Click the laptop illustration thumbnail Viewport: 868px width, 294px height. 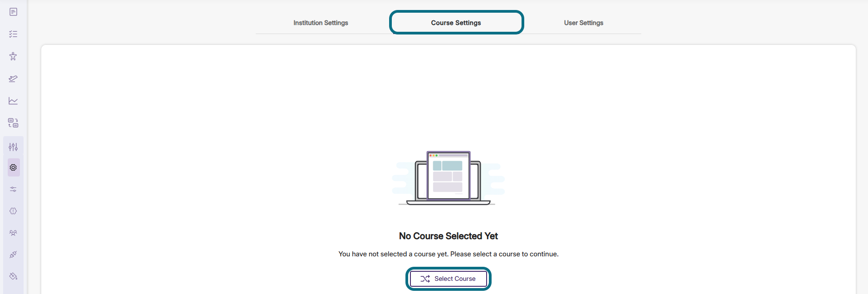click(448, 178)
